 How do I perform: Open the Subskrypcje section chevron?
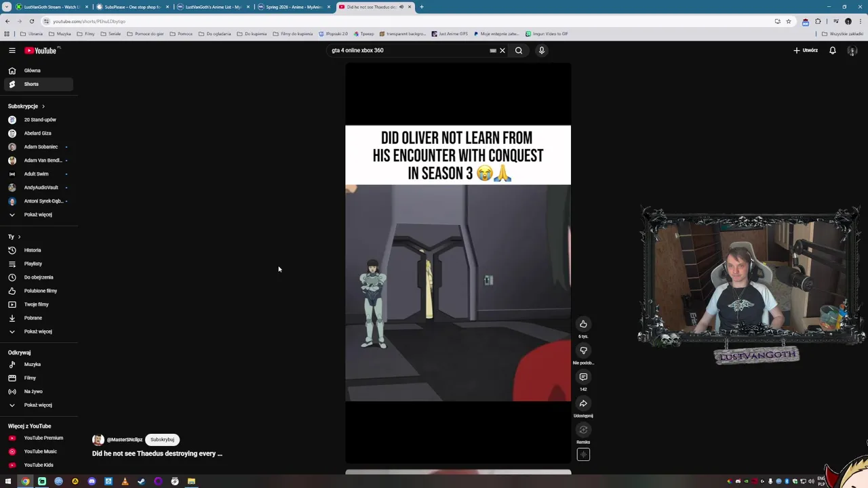(x=43, y=106)
